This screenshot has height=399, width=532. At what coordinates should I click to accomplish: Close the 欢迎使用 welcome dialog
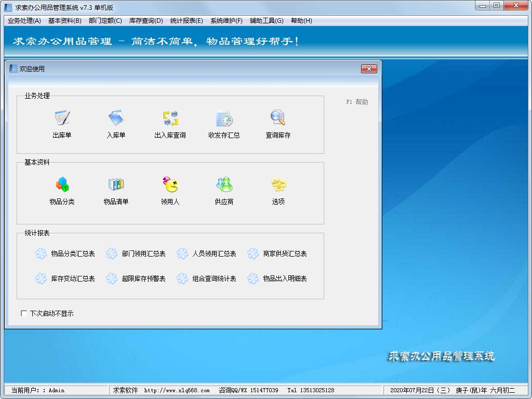tap(369, 69)
